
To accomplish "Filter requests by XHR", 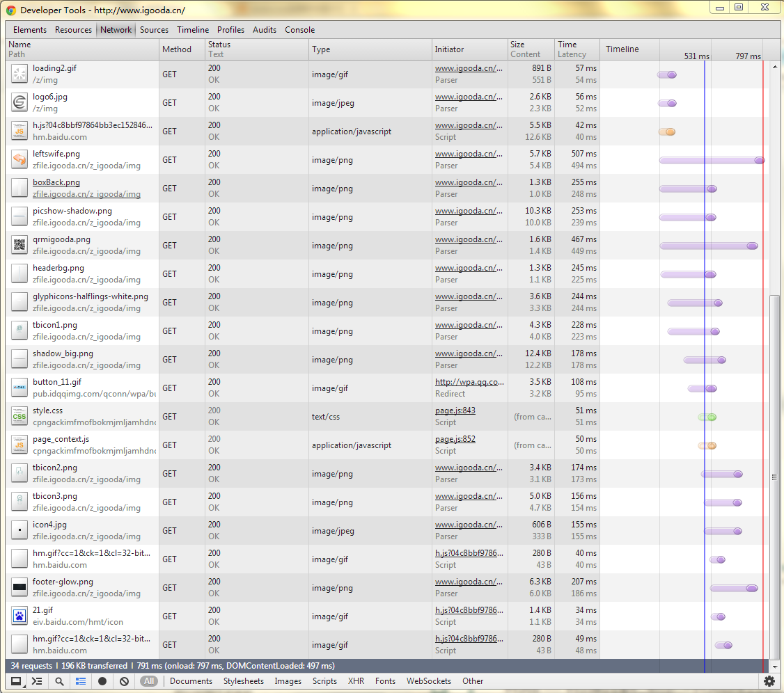I will pyautogui.click(x=356, y=681).
